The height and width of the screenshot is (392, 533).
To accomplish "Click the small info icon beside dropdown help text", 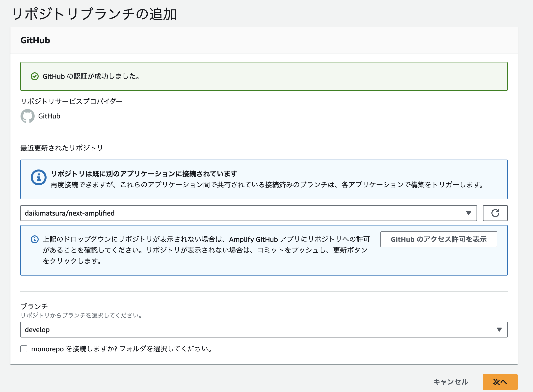I will (35, 239).
